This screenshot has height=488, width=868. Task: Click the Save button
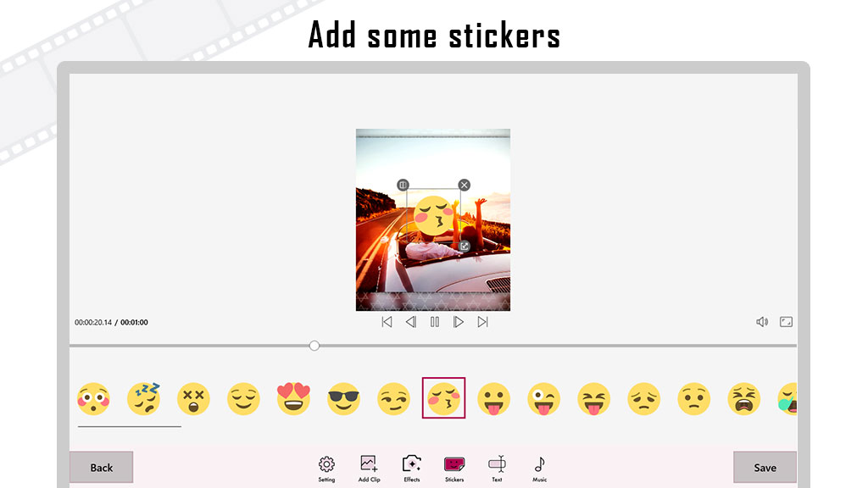pos(765,468)
